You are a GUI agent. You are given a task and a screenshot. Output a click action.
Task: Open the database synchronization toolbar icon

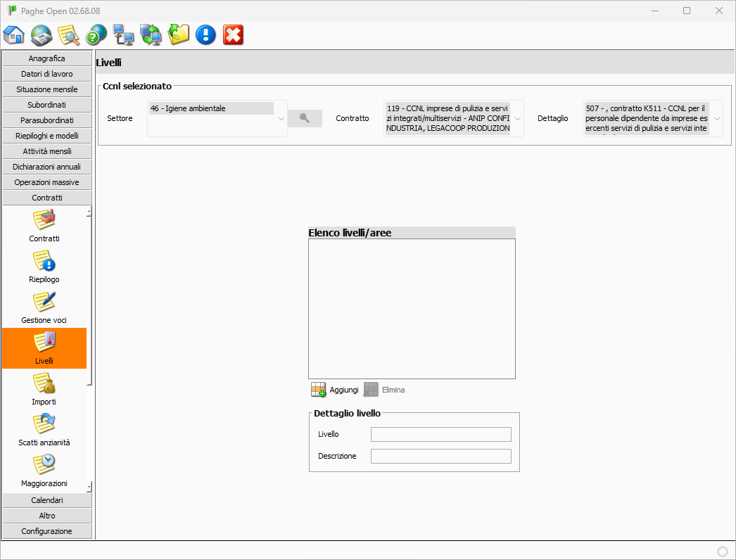coord(151,34)
